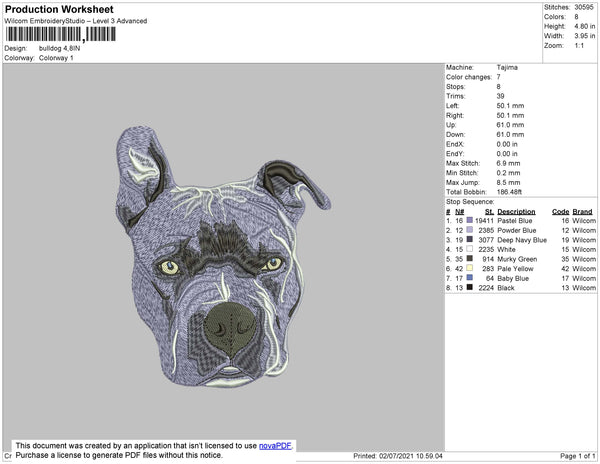Click the 'Brand' column header
Screen dimensions: 600x464
582,212
